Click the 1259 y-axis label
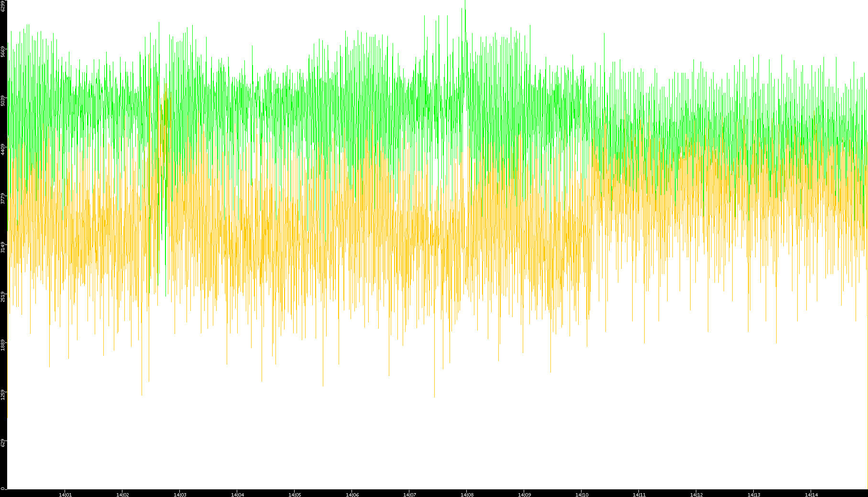Viewport: 868px width, 497px height. 3,394
